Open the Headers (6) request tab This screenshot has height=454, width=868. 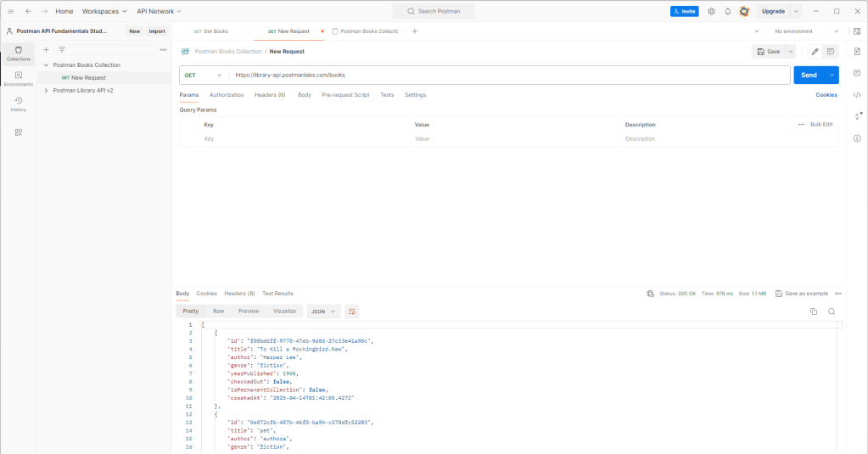click(270, 95)
